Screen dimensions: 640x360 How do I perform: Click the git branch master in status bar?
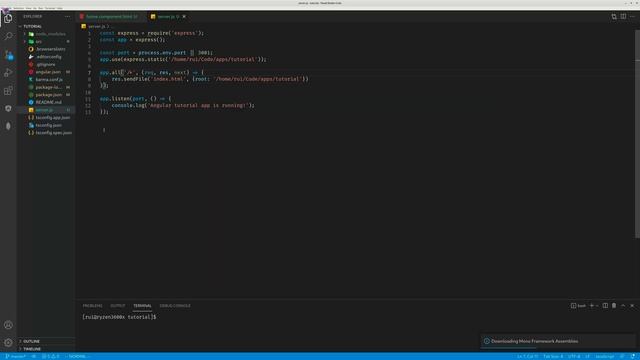coord(16,356)
